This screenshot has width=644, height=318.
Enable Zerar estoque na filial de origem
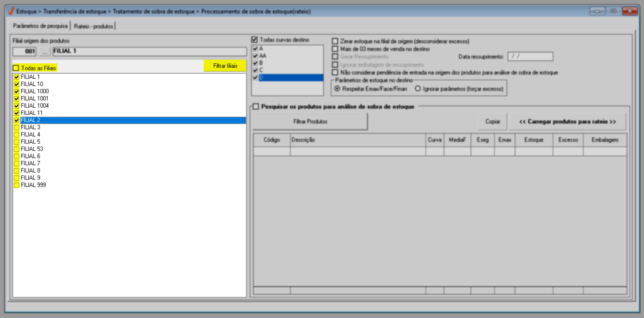pos(335,41)
